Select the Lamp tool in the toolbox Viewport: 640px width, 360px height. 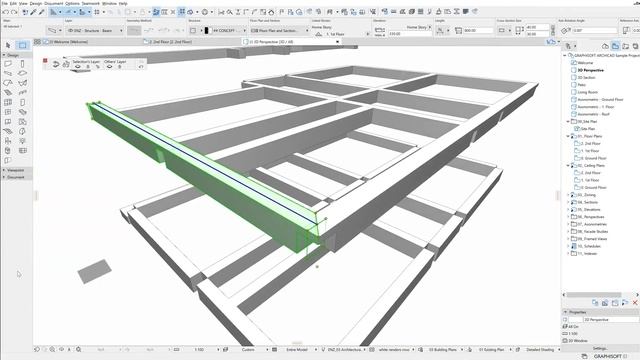(x=22, y=141)
